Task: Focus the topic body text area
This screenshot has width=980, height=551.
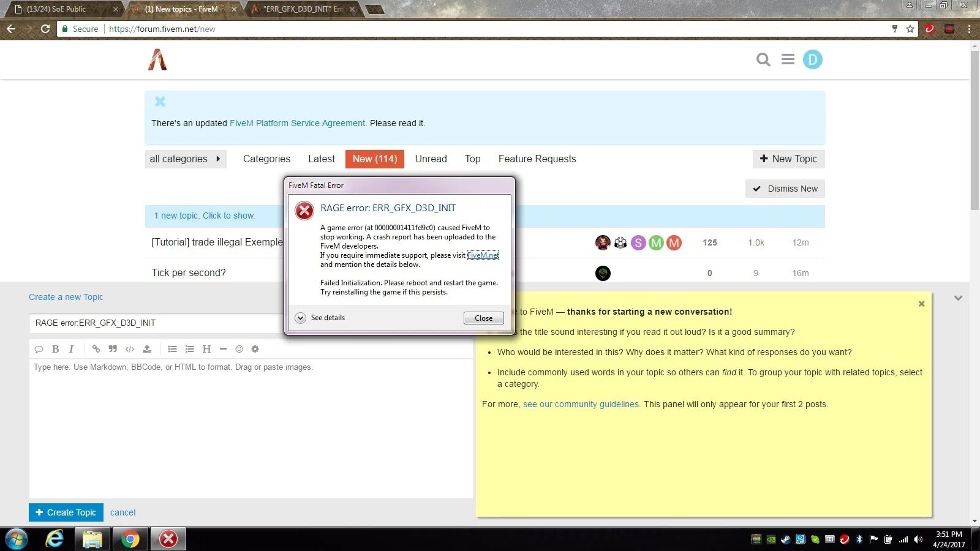Action: click(251, 429)
